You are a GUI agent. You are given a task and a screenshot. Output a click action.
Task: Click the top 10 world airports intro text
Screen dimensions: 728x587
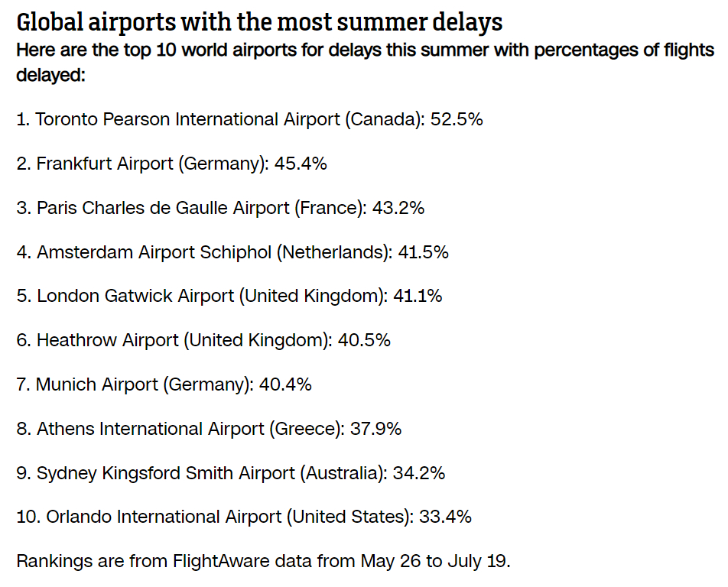coord(365,63)
